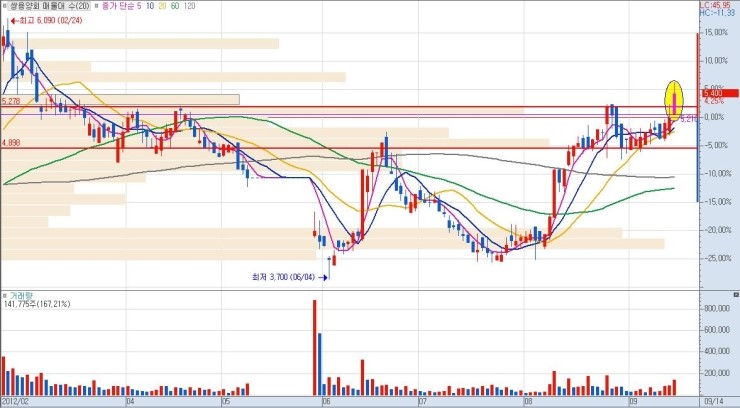The width and height of the screenshot is (740, 408).
Task: Open the 거래량 volume indicator settings
Action: pyautogui.click(x=20, y=296)
